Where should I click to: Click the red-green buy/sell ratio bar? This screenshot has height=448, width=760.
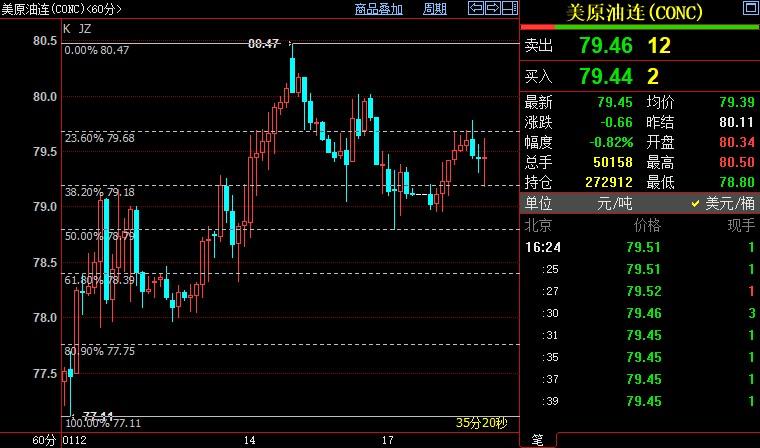tap(640, 27)
